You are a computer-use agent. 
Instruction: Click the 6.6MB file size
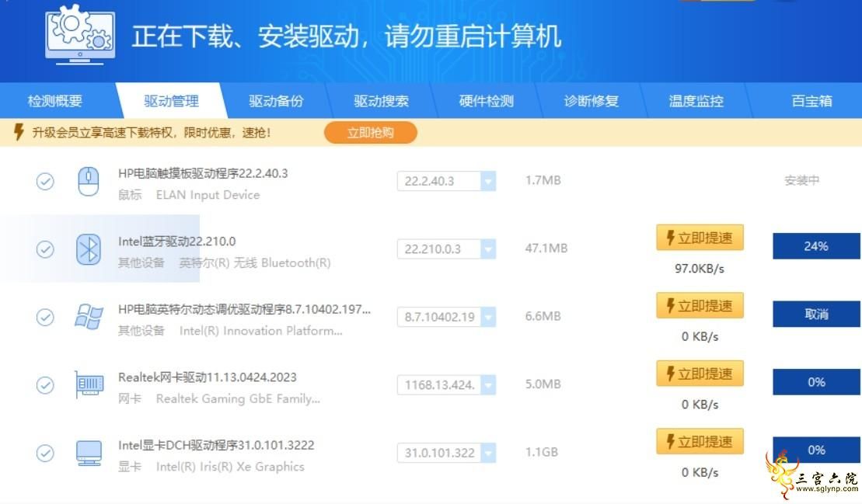[x=543, y=316]
